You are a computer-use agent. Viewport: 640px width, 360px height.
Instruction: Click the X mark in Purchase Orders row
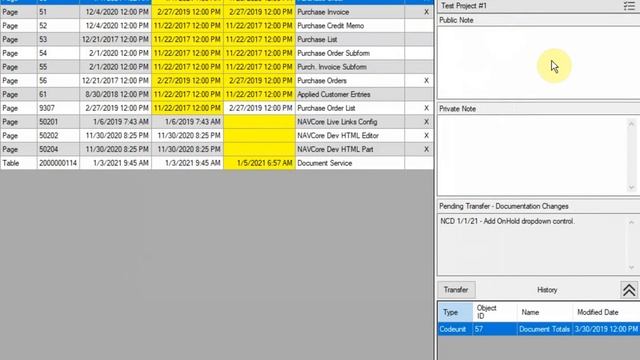coord(426,81)
